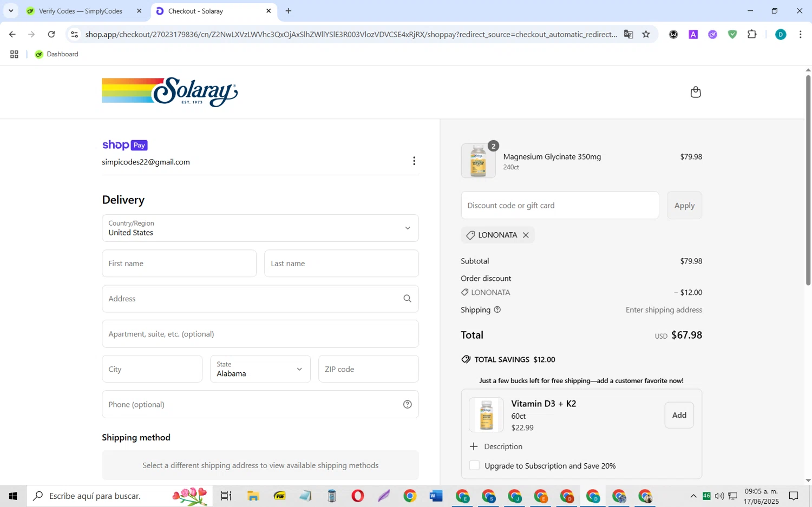Image resolution: width=812 pixels, height=507 pixels.
Task: Close the Checkout - Solaray tab
Action: [x=269, y=11]
